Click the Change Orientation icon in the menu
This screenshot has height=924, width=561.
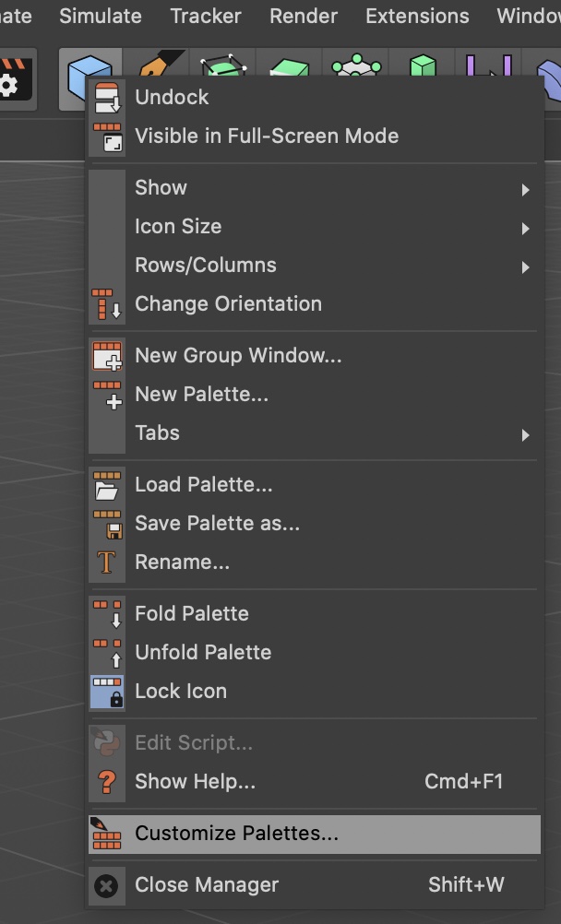point(107,303)
